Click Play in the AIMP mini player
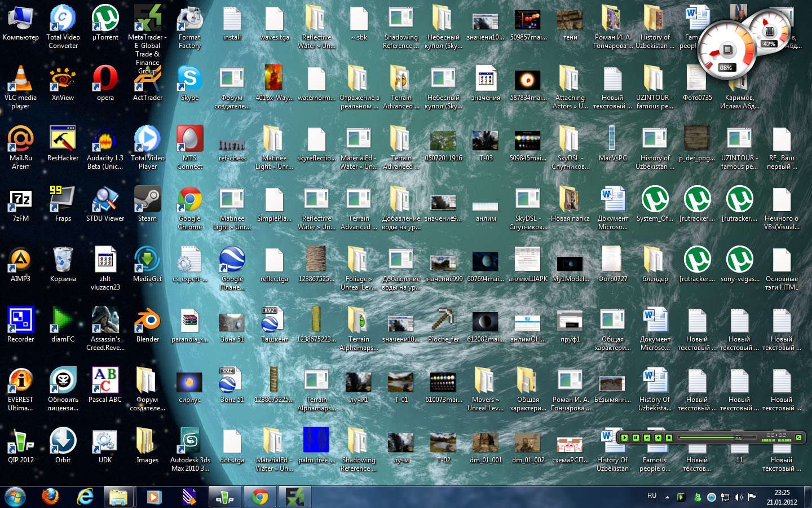The image size is (812, 508). [x=624, y=437]
